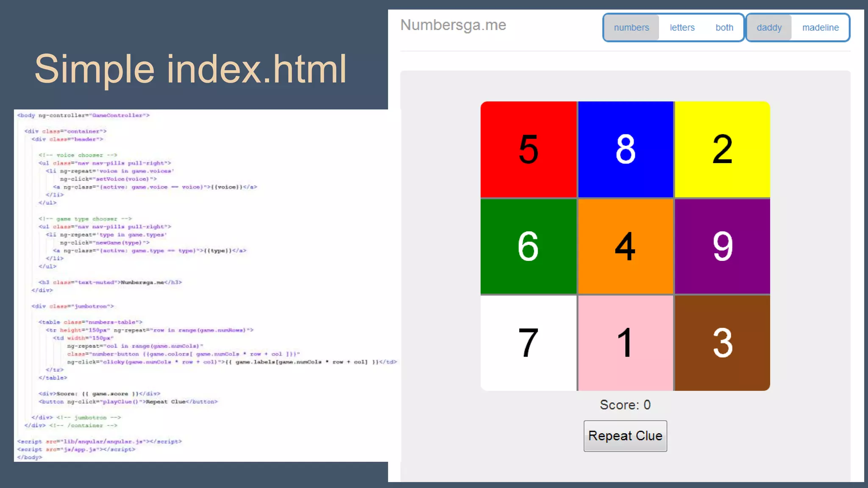The height and width of the screenshot is (488, 868).
Task: Click the angular.js script tag line
Action: 99,441
